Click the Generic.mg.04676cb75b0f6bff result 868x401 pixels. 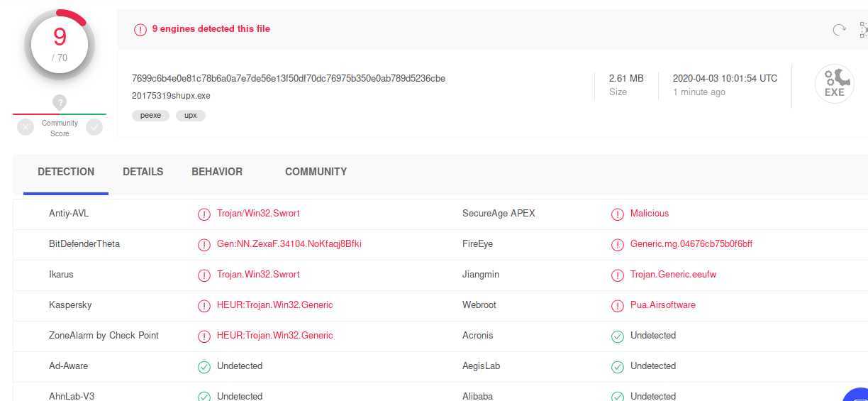[x=691, y=243]
